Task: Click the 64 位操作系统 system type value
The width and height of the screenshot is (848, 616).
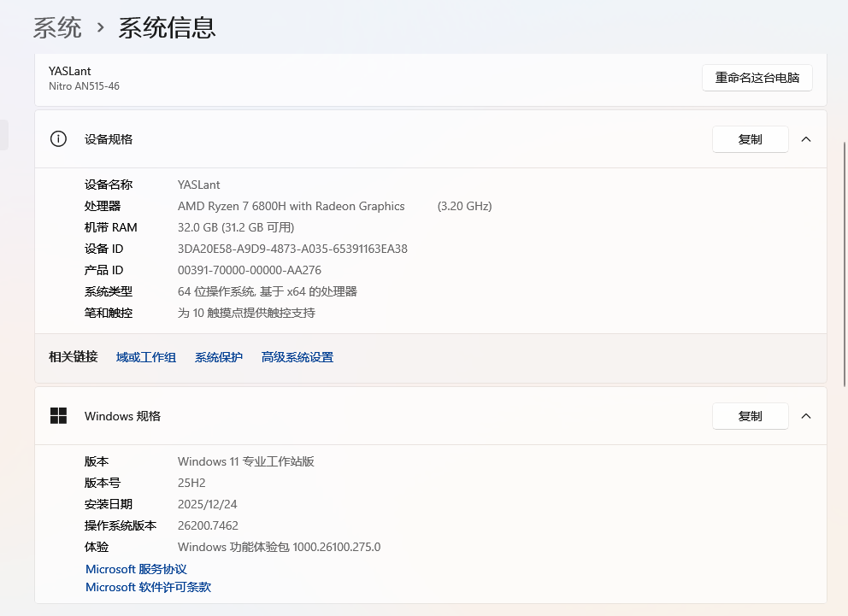Action: click(x=268, y=292)
